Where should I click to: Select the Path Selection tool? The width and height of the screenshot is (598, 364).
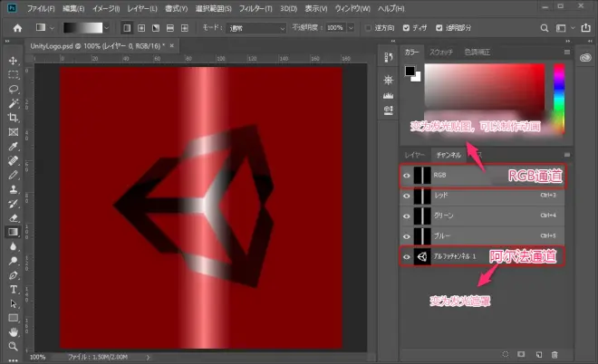(x=14, y=303)
